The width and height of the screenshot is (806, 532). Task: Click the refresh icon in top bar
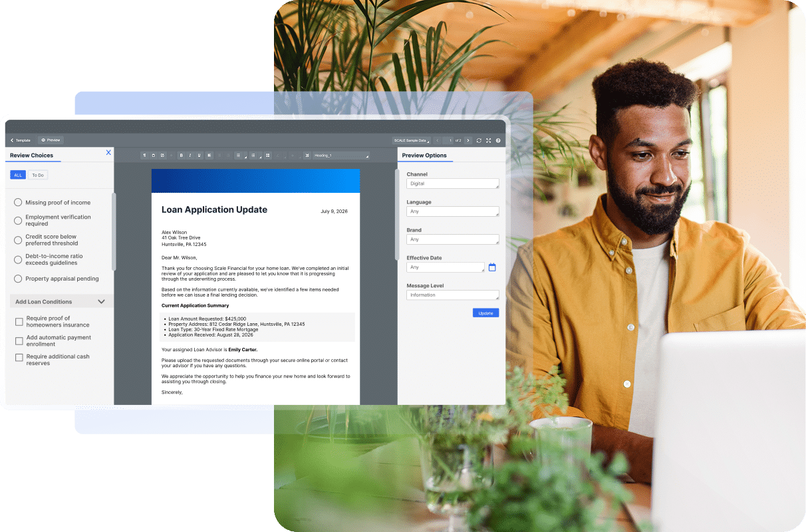[479, 140]
